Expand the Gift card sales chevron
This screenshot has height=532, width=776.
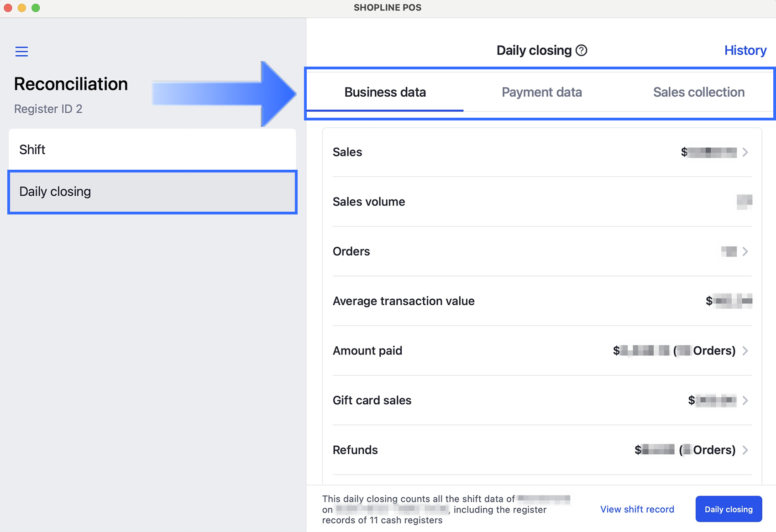[745, 401]
